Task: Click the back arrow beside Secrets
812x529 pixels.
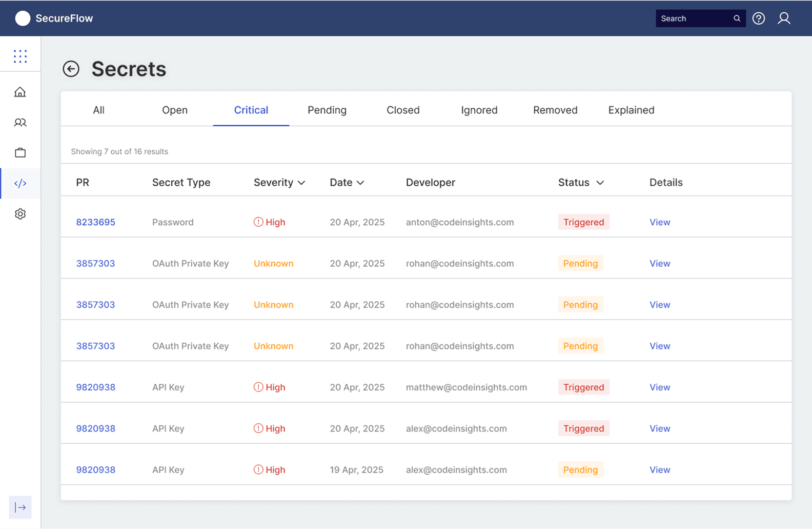Action: click(x=71, y=69)
